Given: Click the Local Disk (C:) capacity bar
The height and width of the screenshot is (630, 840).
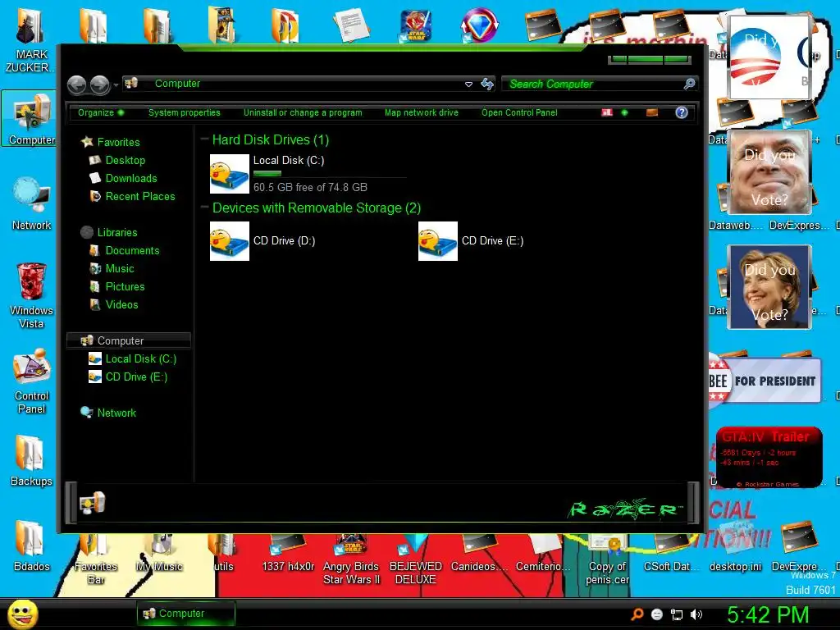Looking at the screenshot, I should [330, 174].
